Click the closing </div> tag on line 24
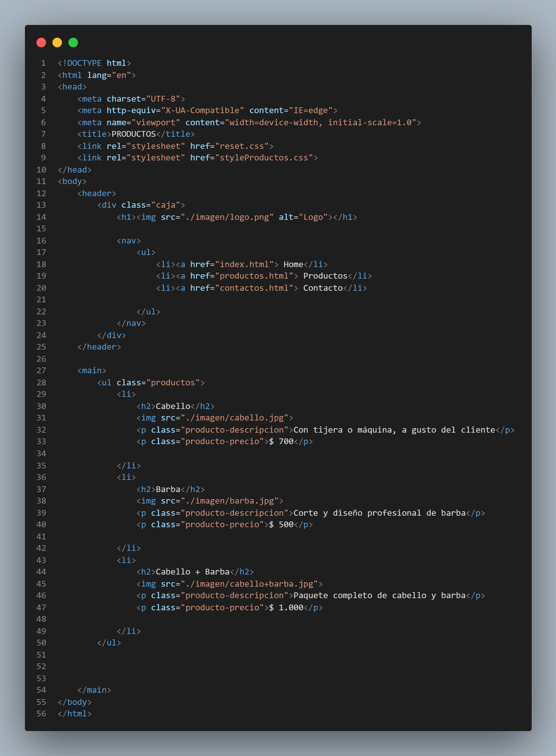This screenshot has width=556, height=756. coord(112,336)
